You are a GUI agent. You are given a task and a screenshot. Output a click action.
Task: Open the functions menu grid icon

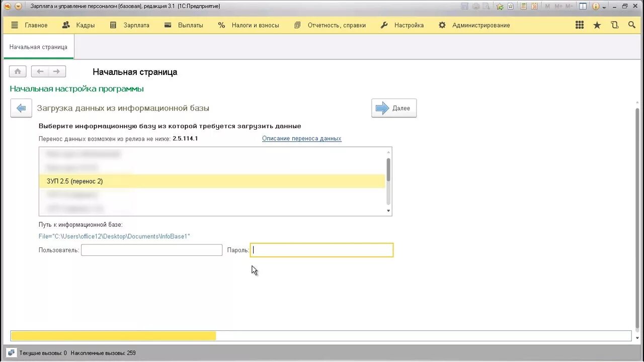(580, 25)
